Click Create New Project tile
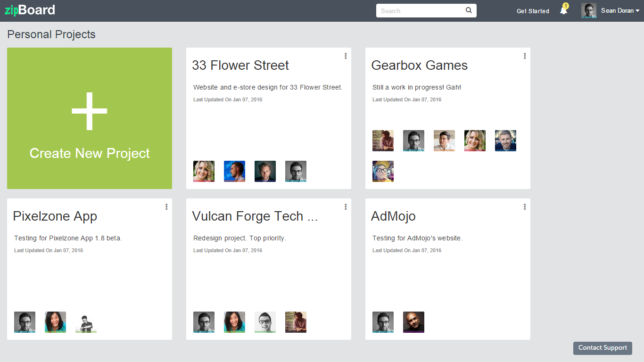644x362 pixels. [x=90, y=118]
